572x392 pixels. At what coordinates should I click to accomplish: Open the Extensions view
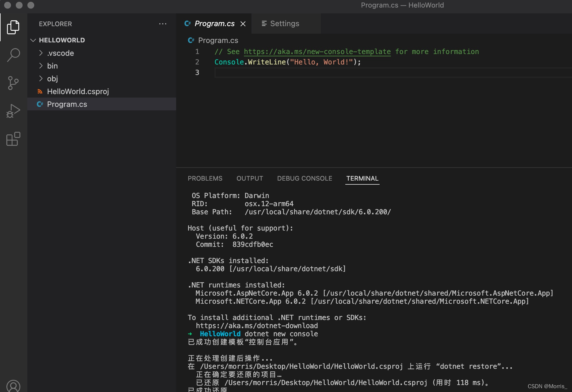13,139
